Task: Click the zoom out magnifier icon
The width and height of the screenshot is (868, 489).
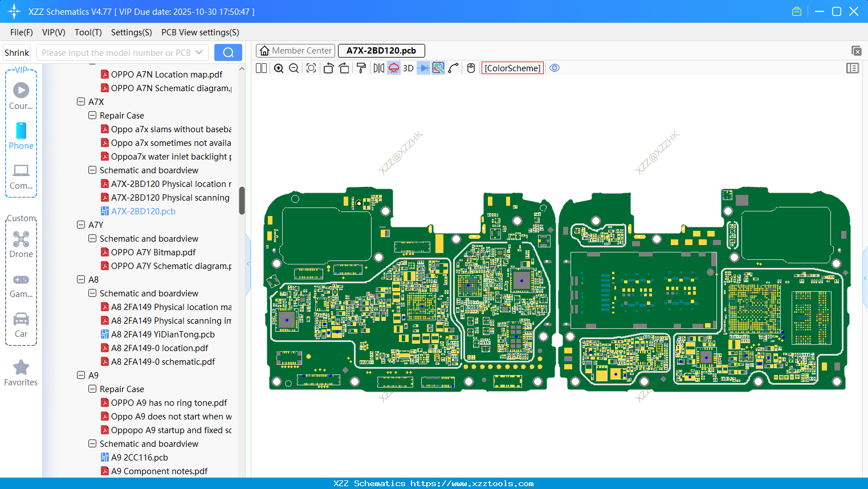Action: (x=294, y=68)
